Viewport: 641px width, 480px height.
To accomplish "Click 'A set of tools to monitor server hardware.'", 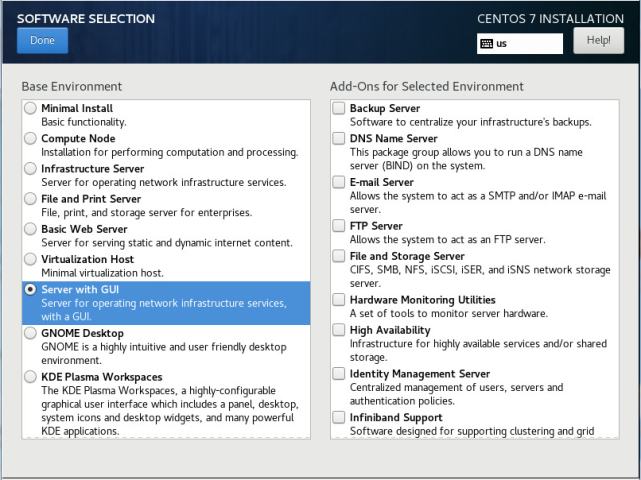I will [448, 314].
